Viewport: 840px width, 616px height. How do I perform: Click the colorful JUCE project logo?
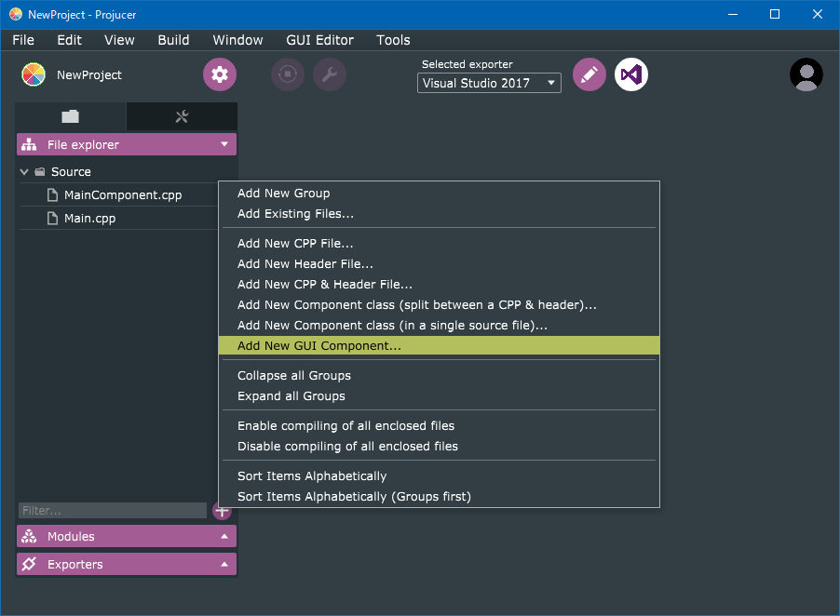[34, 75]
